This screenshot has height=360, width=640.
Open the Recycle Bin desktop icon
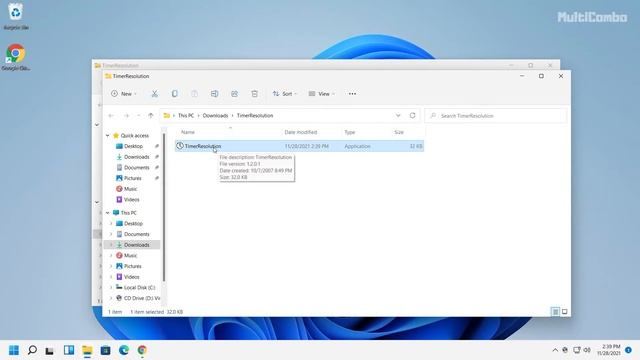(16, 17)
